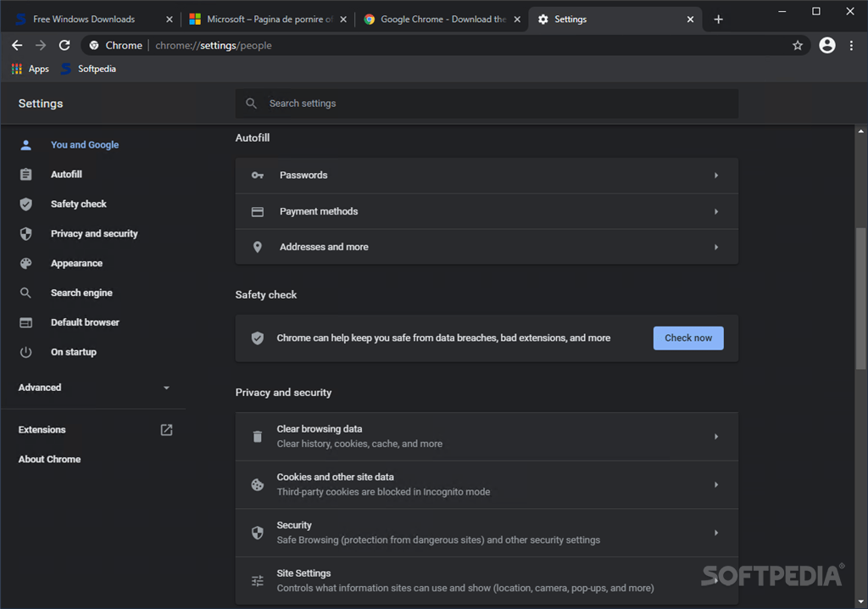Select Privacy and security in sidebar

tap(94, 234)
